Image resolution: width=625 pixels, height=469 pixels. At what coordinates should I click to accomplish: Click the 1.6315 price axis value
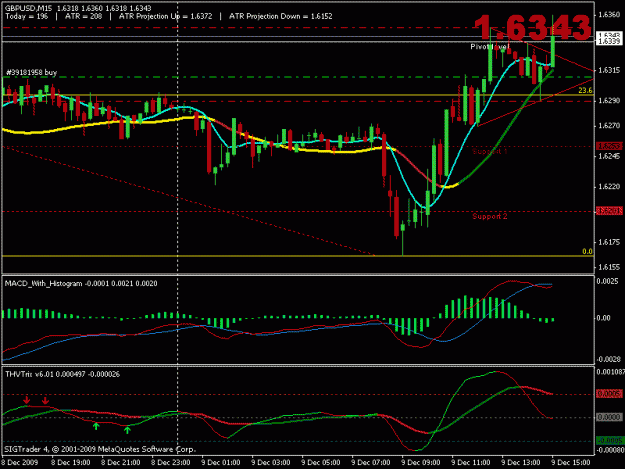(x=609, y=70)
